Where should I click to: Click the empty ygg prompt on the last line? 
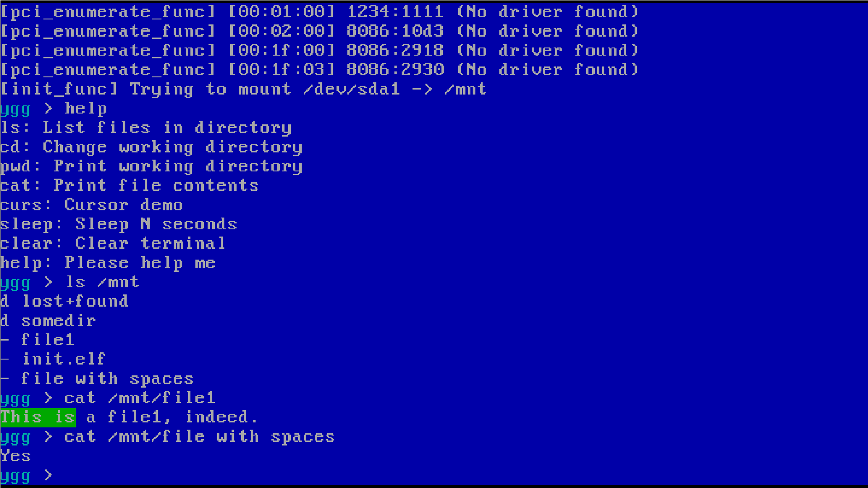(x=27, y=476)
